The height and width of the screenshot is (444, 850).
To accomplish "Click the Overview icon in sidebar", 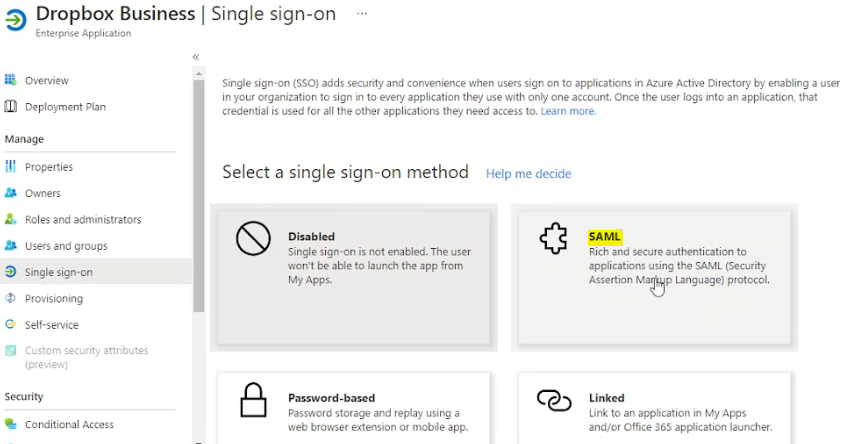I will click(11, 80).
